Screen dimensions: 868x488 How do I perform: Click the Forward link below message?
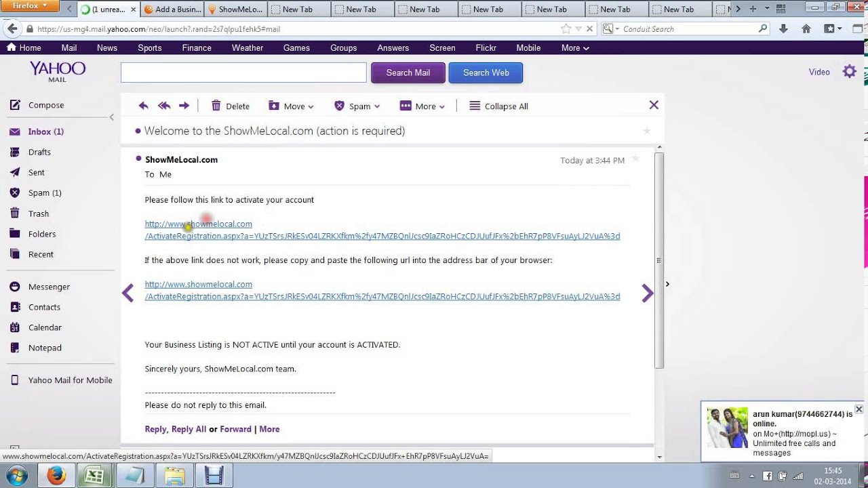pyautogui.click(x=235, y=429)
